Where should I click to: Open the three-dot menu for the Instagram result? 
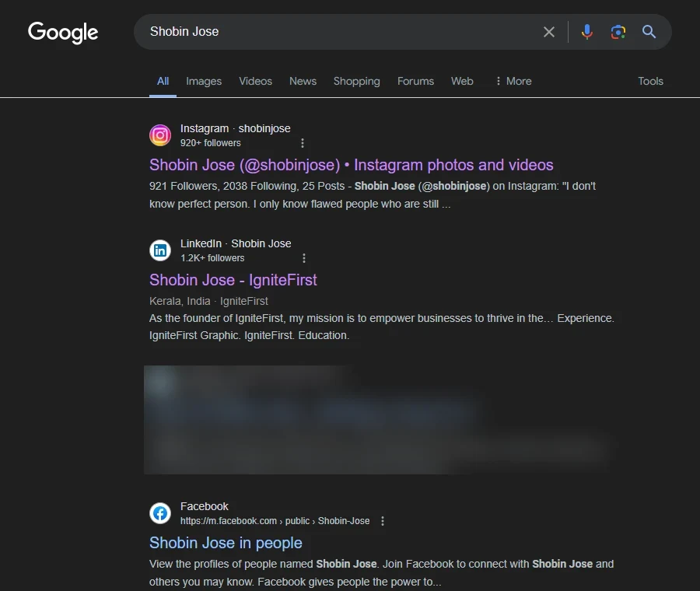[303, 143]
